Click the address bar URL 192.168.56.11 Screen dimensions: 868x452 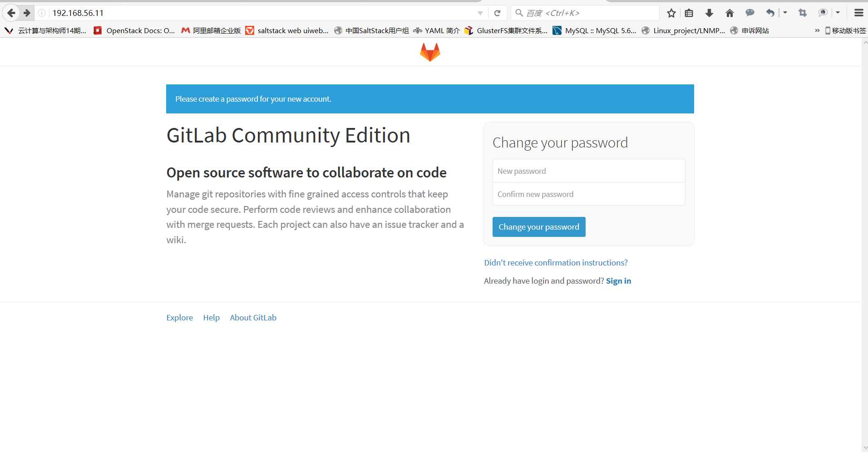(x=78, y=13)
